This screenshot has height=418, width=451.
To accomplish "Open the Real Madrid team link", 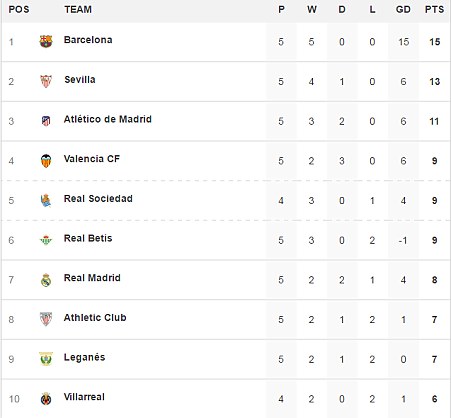I will pyautogui.click(x=92, y=278).
